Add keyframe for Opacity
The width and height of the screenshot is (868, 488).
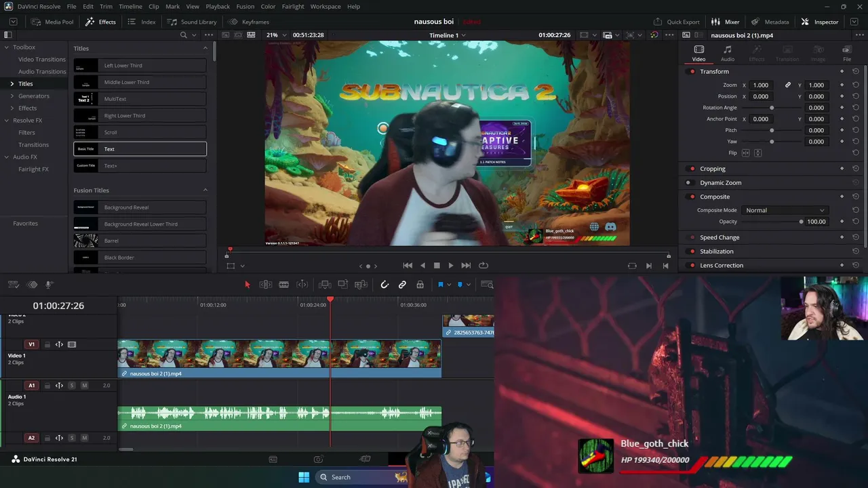pos(842,222)
